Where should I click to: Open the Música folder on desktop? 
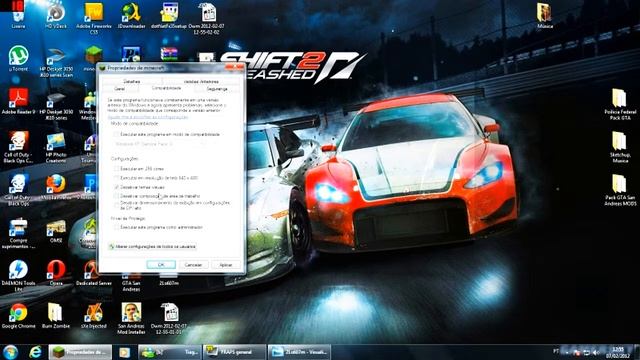coord(544,16)
